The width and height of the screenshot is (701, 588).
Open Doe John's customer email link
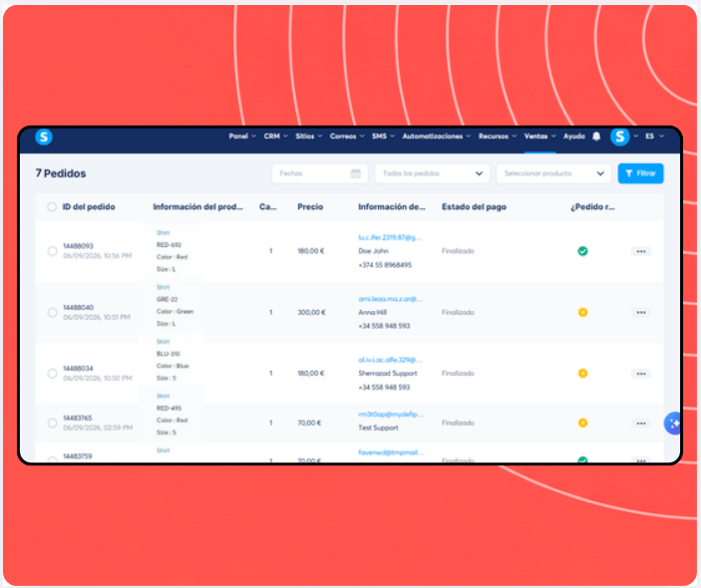tap(390, 238)
